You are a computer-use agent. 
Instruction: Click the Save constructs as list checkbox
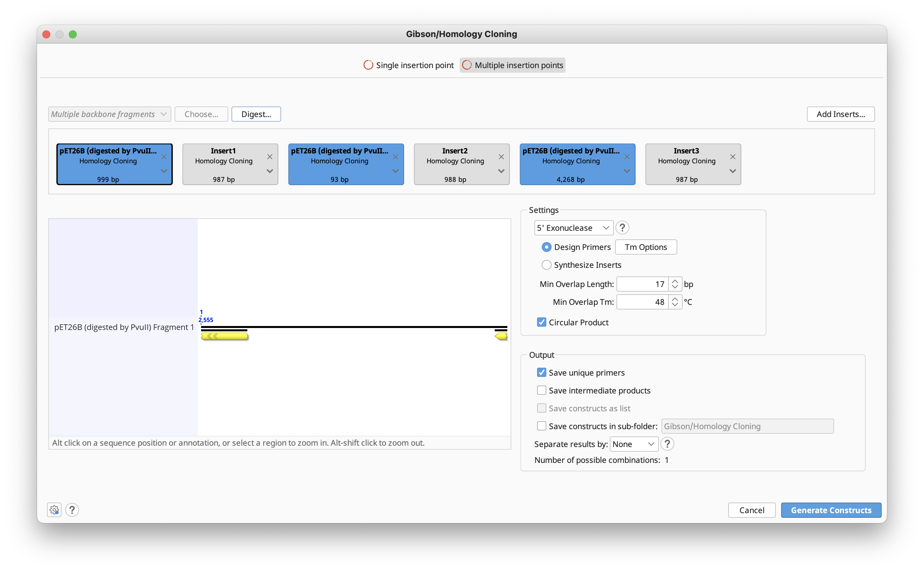pyautogui.click(x=541, y=408)
